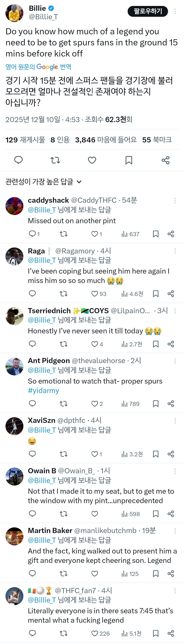The width and height of the screenshot is (184, 644).
Task: Open the 129 재게시물 reposts list
Action: coord(25,140)
